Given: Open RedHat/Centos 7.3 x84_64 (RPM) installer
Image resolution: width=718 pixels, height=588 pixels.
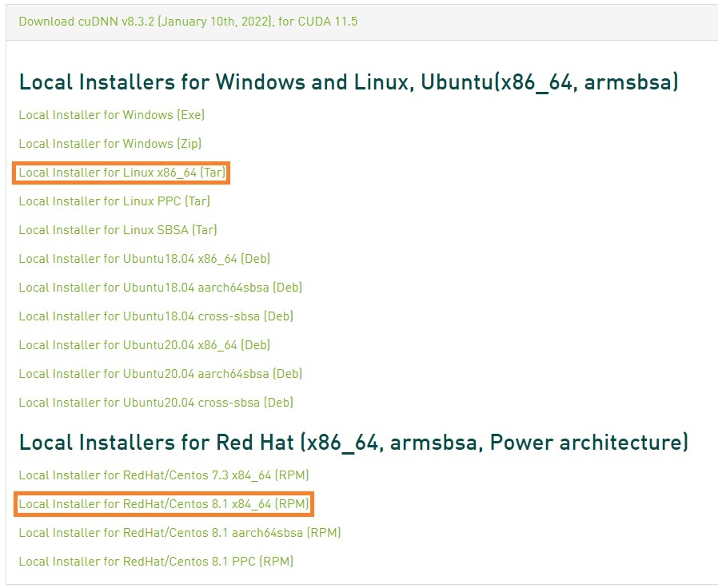Looking at the screenshot, I should click(x=164, y=475).
